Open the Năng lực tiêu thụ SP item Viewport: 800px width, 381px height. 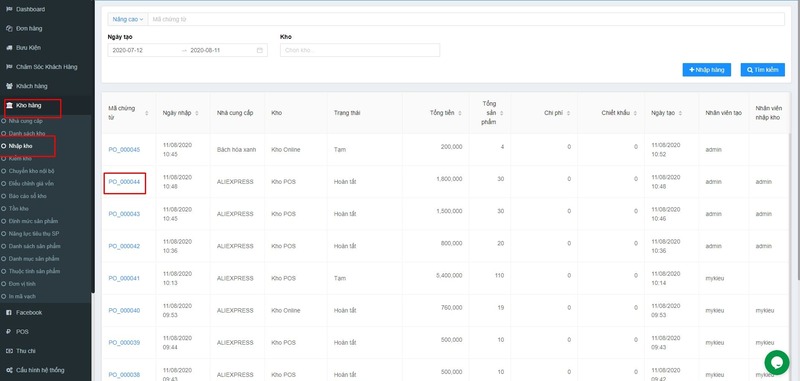[34, 234]
